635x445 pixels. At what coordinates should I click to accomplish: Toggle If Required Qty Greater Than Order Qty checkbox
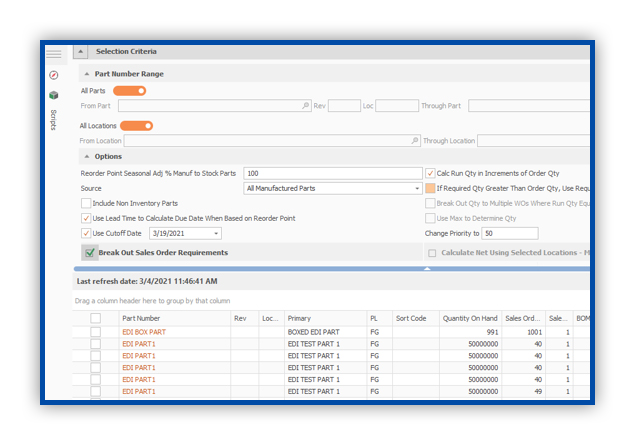click(x=430, y=188)
